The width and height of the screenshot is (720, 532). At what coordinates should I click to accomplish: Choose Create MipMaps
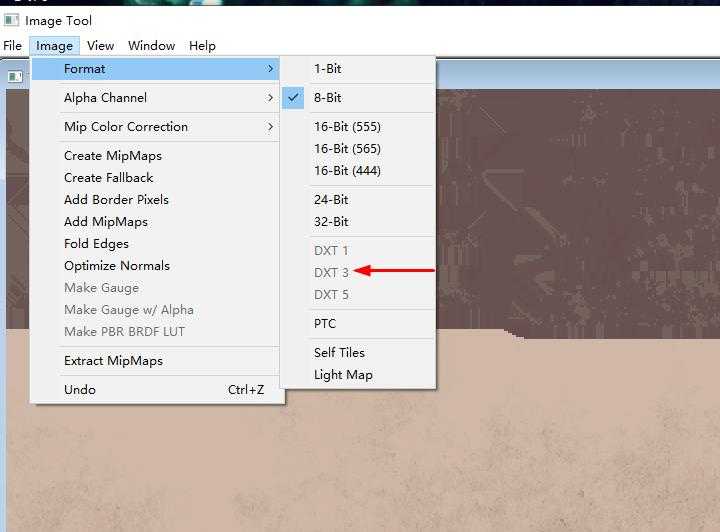tap(155, 156)
